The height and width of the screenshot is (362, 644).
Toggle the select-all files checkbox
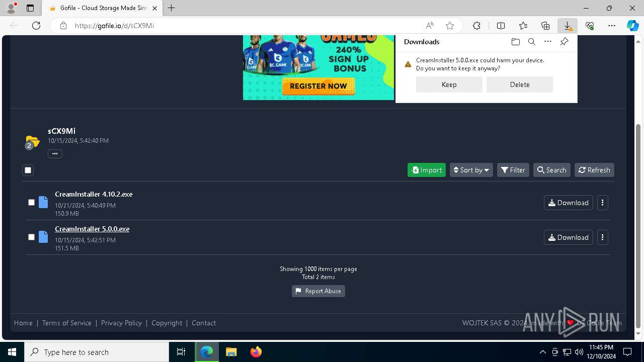pos(28,170)
